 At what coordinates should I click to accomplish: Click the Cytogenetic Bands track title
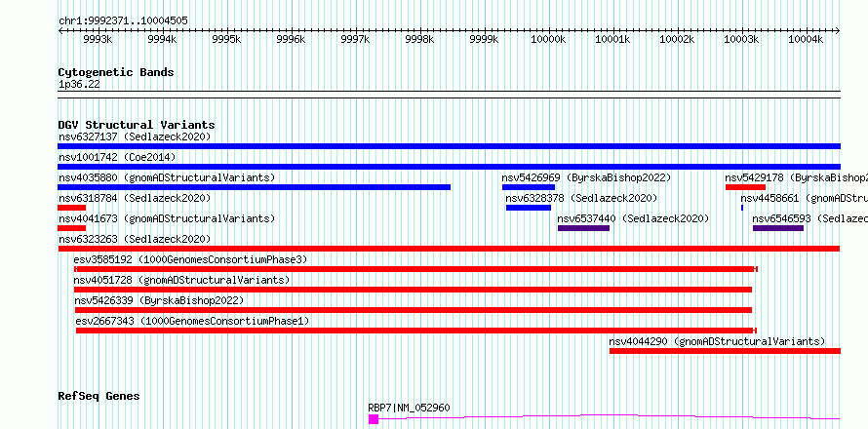(116, 72)
